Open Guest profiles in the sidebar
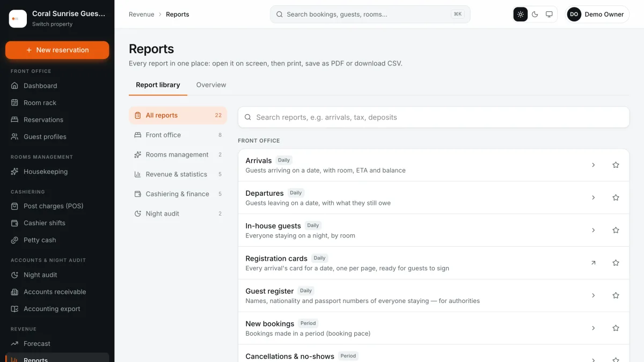Image resolution: width=644 pixels, height=362 pixels. [x=57, y=137]
